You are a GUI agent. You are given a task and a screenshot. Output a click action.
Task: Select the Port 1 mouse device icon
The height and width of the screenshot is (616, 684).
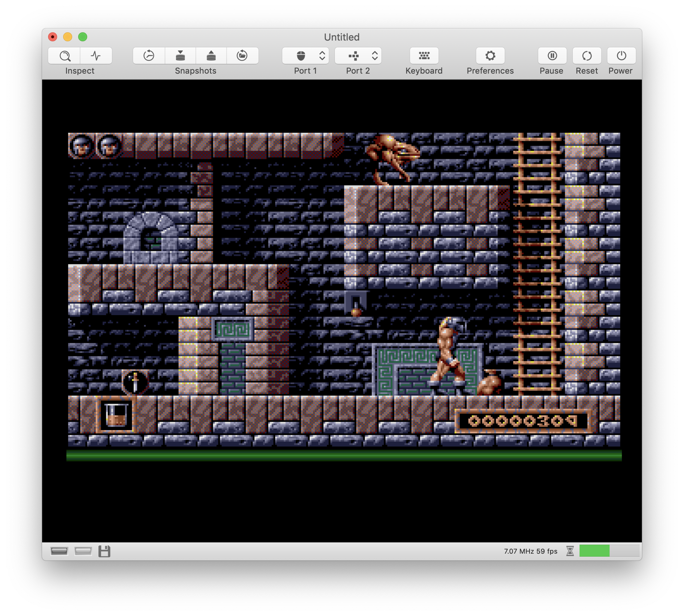tap(301, 56)
